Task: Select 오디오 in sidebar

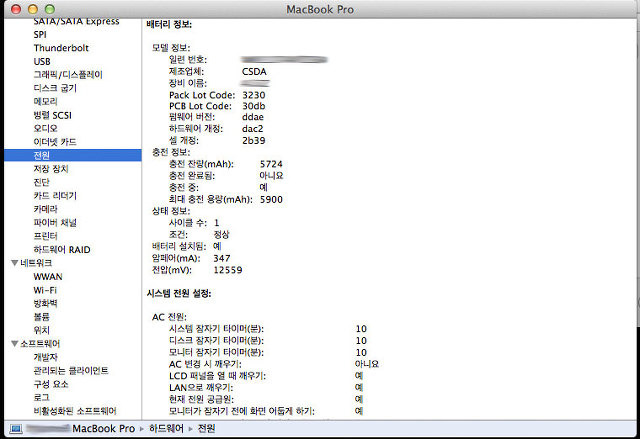Action: (45, 129)
